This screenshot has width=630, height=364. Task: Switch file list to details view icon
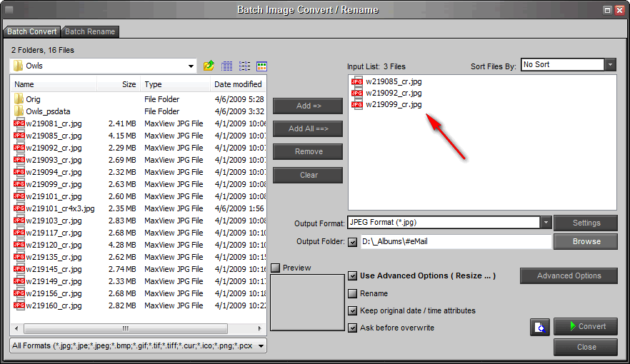pyautogui.click(x=227, y=66)
